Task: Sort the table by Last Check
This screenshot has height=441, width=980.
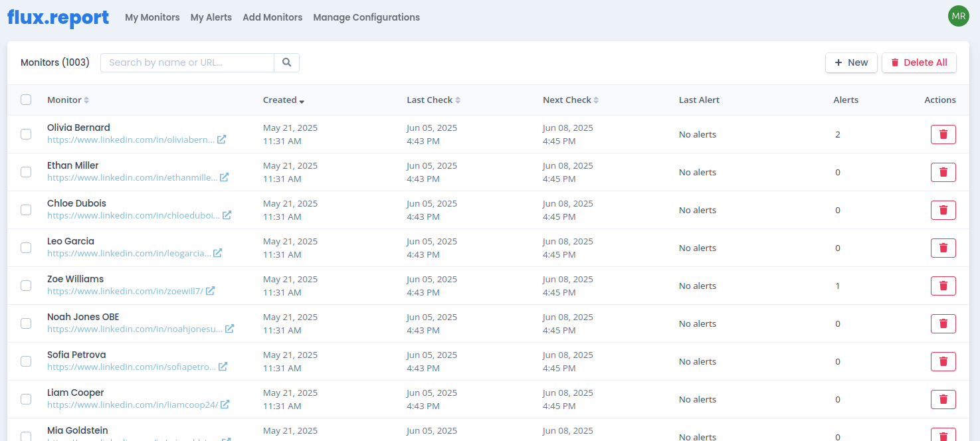Action: coord(433,100)
